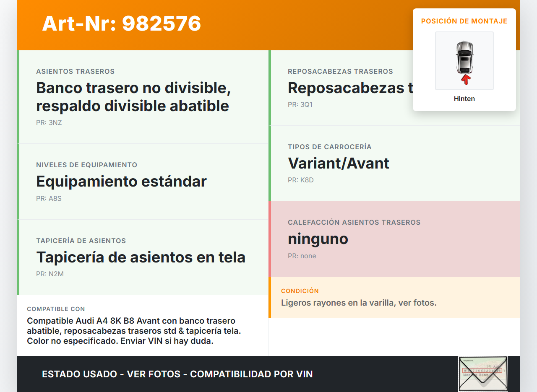Click the car mounting position image
Image resolution: width=537 pixels, height=392 pixels.
click(x=464, y=61)
